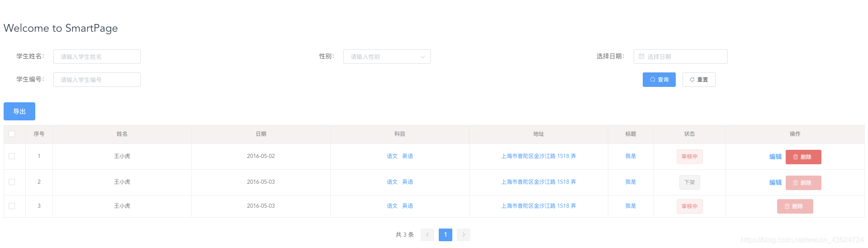
Task: Click the 重置 reset button
Action: [698, 80]
